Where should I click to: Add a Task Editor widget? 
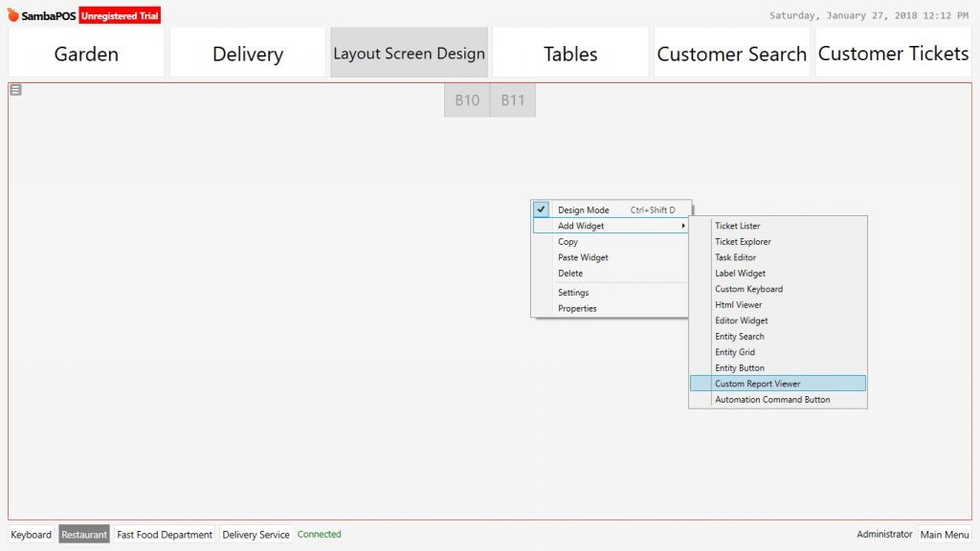pyautogui.click(x=778, y=257)
